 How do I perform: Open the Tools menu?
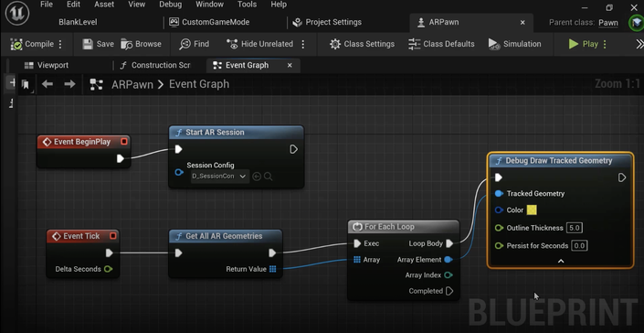pos(248,5)
